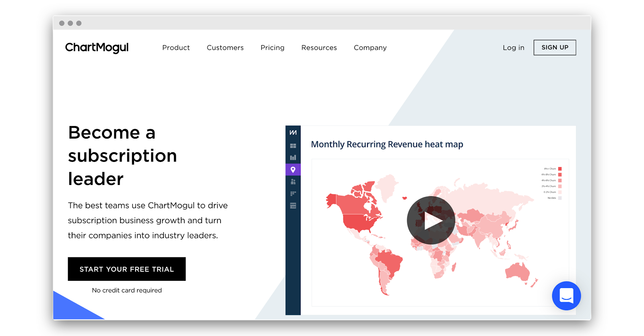Click the 0-2% Churn legend swatch

click(x=560, y=192)
